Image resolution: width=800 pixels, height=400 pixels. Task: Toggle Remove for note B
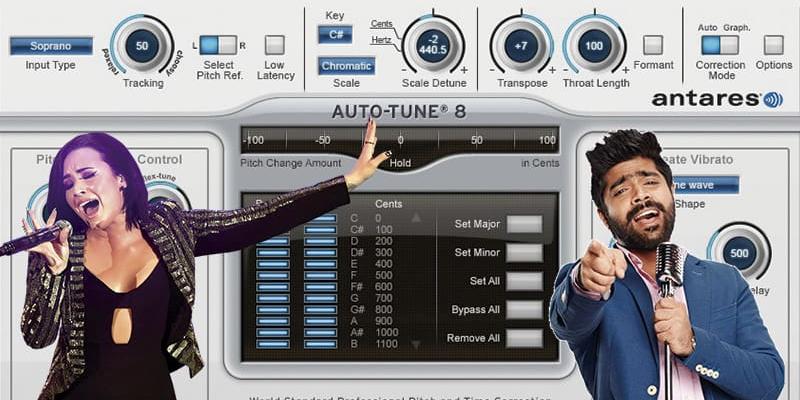(320, 344)
